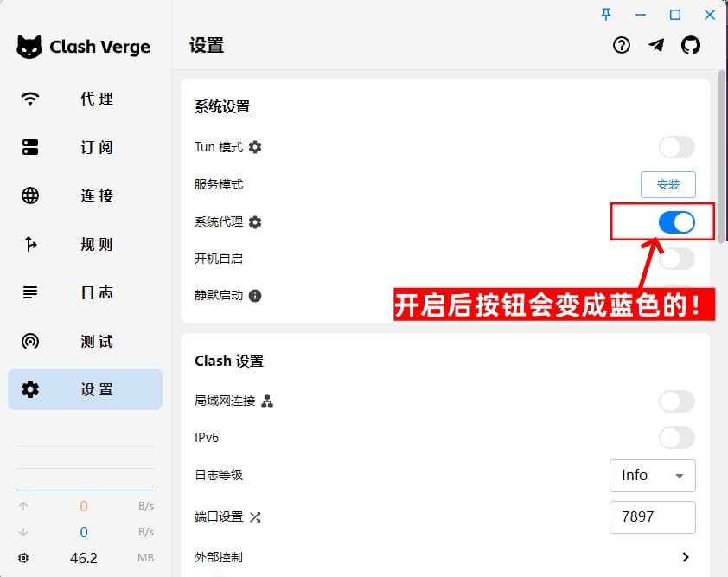Screen dimensions: 728x577
Task: Turn on the IPv6 switch
Action: [x=675, y=438]
